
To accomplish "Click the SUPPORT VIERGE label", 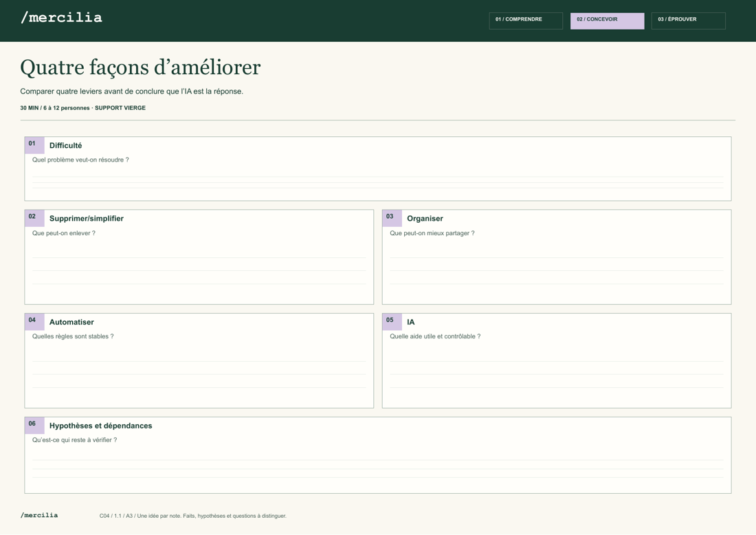I will (120, 108).
